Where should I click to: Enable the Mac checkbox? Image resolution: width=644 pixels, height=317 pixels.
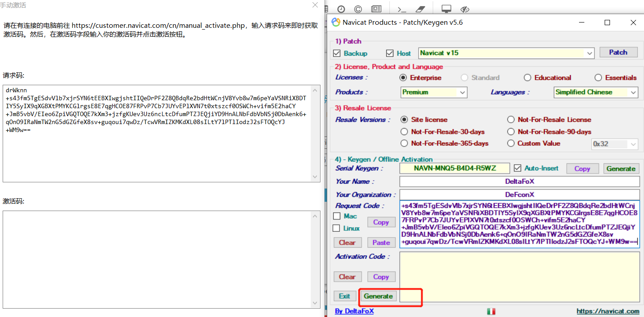point(337,216)
